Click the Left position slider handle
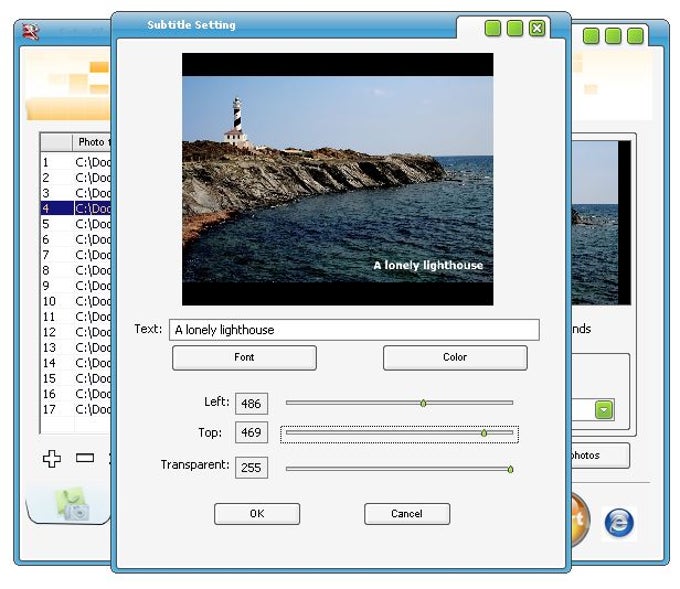 pyautogui.click(x=423, y=403)
